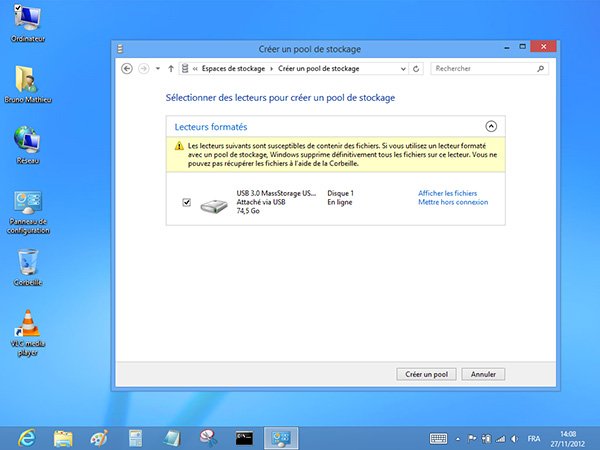Go back using the back arrow
The height and width of the screenshot is (450, 600).
click(127, 68)
